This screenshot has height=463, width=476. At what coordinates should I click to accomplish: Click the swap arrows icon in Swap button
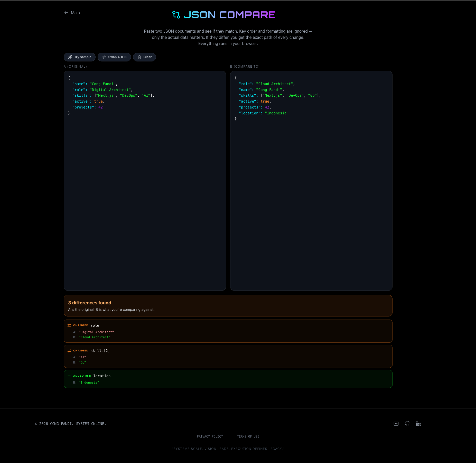click(104, 57)
